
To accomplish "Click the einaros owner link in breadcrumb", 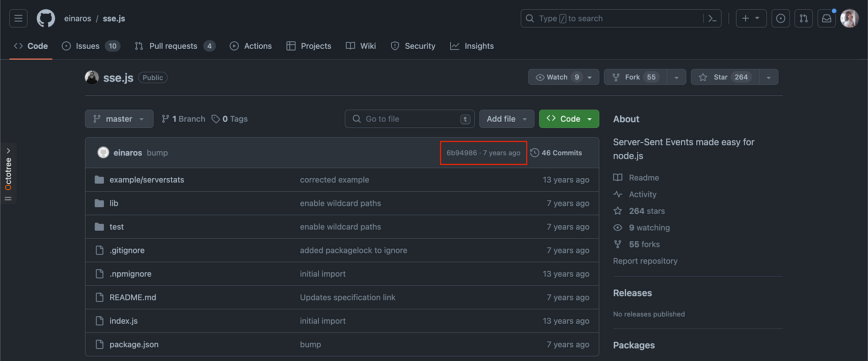I will pyautogui.click(x=78, y=19).
